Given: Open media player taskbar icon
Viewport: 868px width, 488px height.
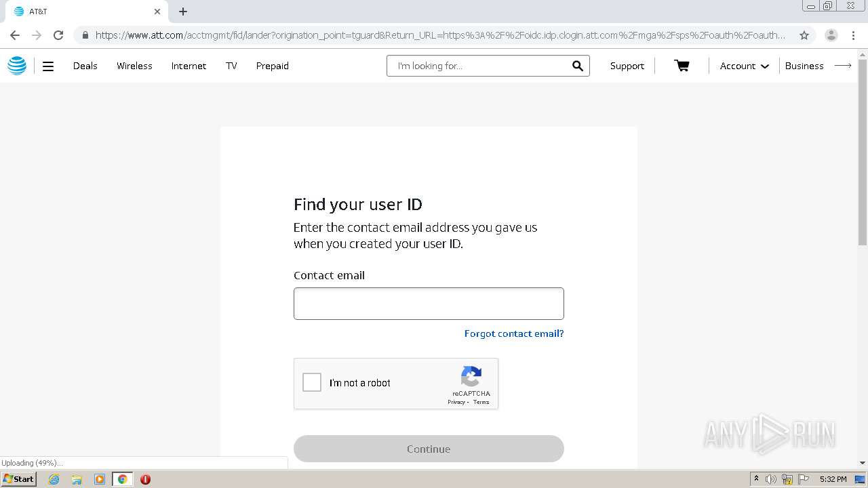Looking at the screenshot, I should coord(100,479).
